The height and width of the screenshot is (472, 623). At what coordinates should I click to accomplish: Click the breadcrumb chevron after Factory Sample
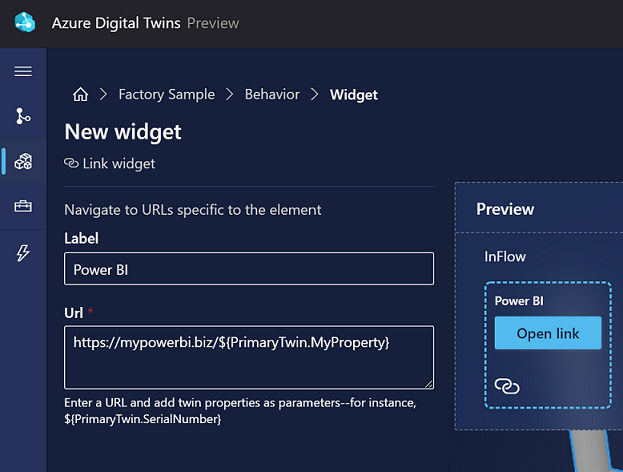[230, 95]
